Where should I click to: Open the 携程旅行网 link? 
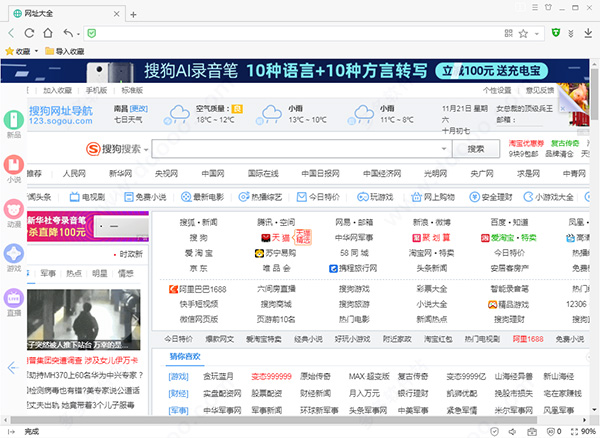point(353,268)
